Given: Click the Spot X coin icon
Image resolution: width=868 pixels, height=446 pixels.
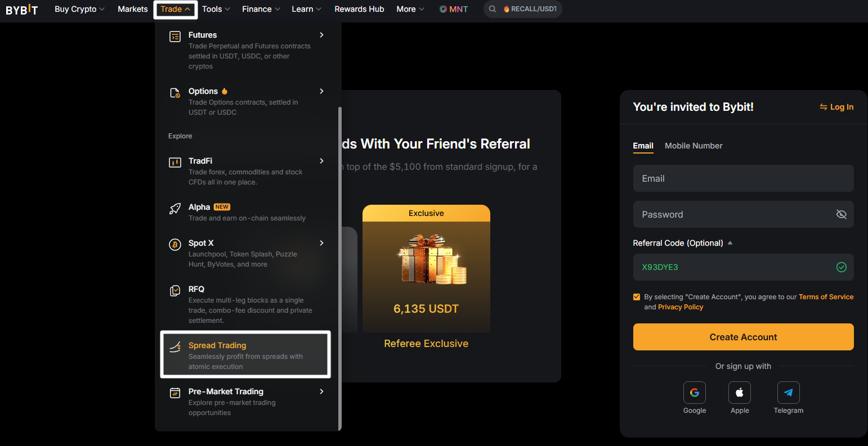Looking at the screenshot, I should (175, 245).
